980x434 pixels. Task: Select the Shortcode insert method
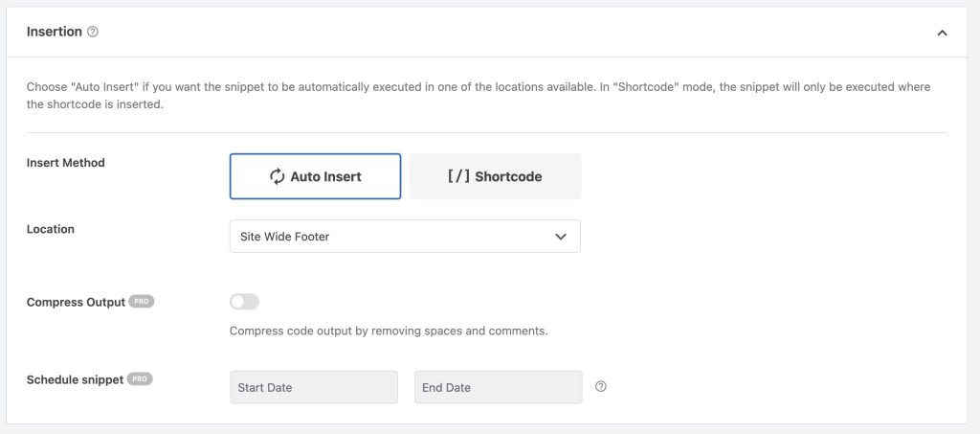pos(495,176)
